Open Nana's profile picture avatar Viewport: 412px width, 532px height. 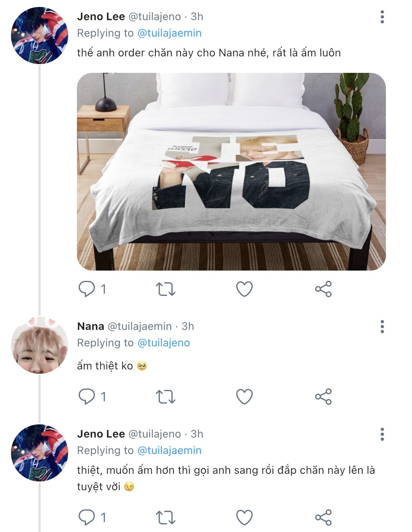[x=40, y=345]
